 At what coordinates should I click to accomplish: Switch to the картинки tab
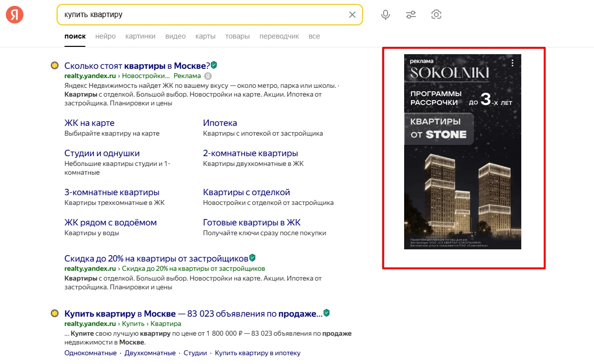pyautogui.click(x=140, y=36)
